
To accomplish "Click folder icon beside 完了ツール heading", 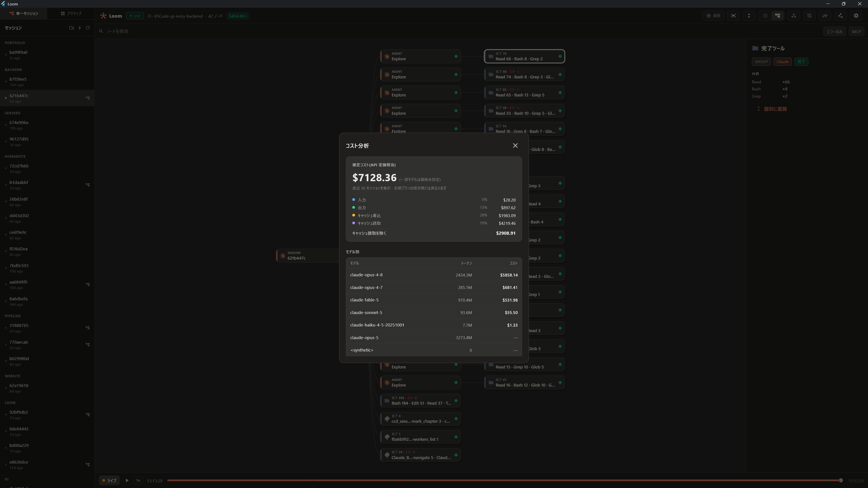I will 755,49.
